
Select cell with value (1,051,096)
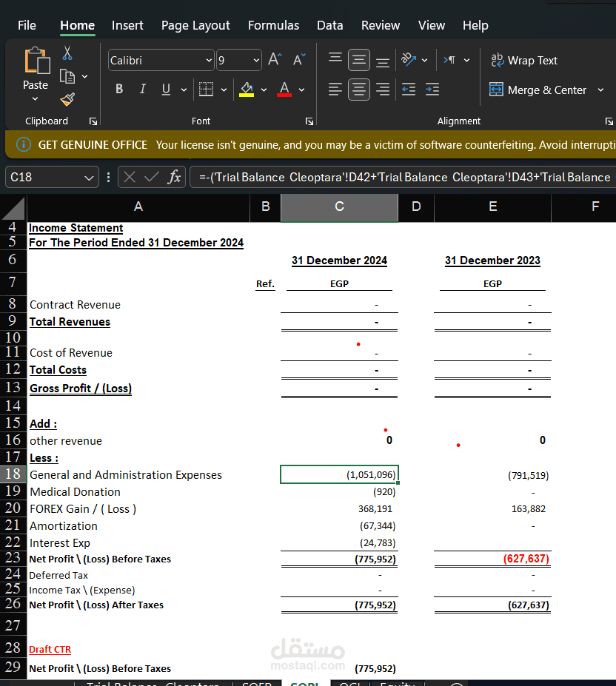click(339, 474)
